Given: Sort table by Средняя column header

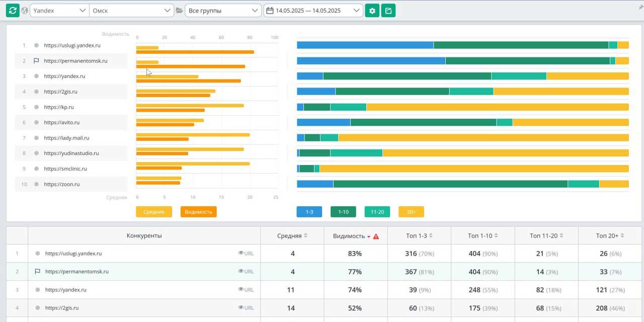Looking at the screenshot, I should click(x=292, y=235).
